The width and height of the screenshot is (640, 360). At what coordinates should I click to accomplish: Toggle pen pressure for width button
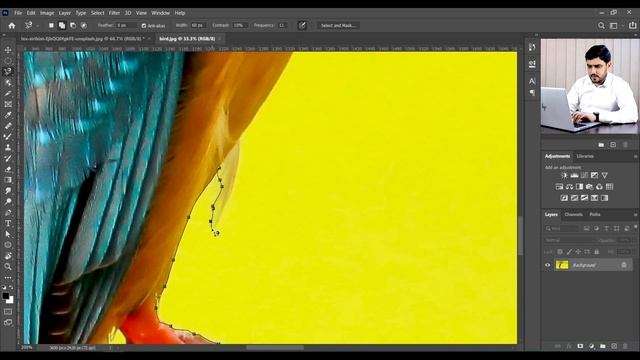click(x=302, y=25)
